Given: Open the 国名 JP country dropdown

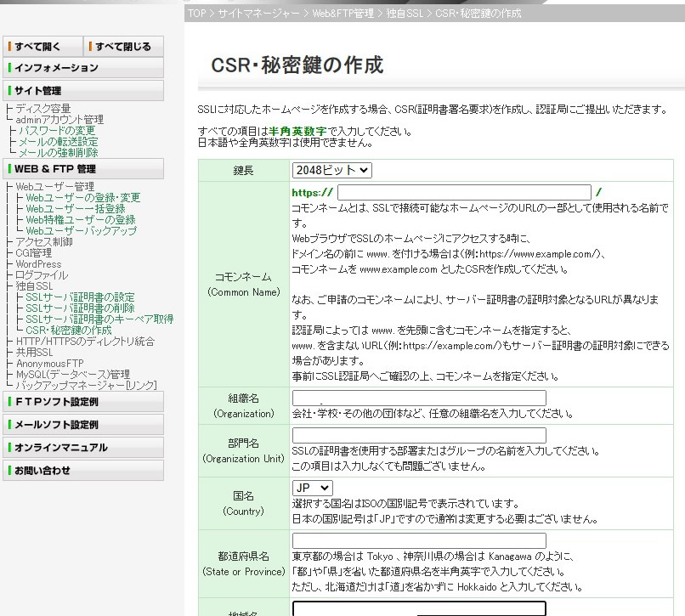Looking at the screenshot, I should click(313, 488).
